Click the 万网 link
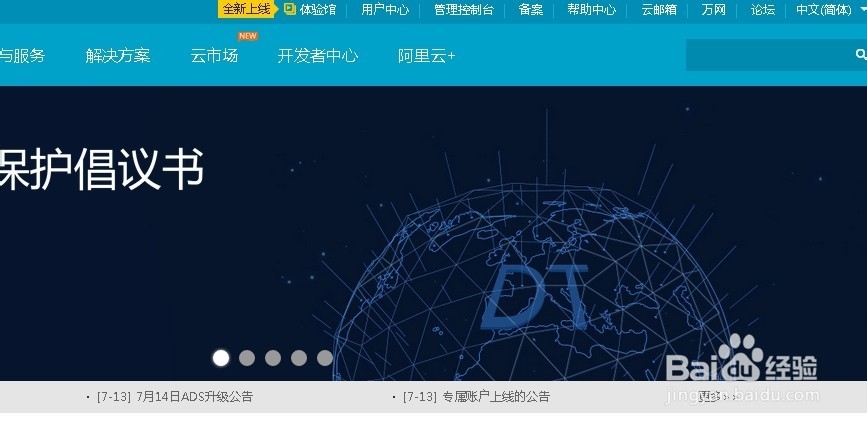Screen dimensions: 867x425 point(713,9)
